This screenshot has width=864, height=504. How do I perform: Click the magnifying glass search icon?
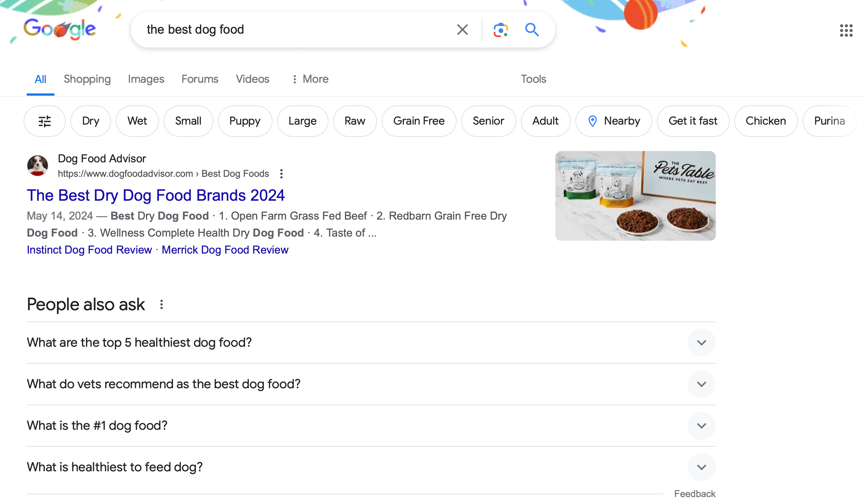pyautogui.click(x=532, y=30)
